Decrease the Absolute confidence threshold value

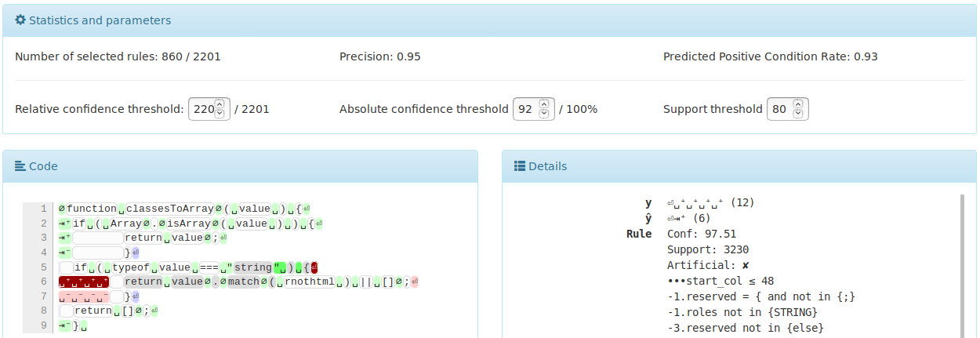(546, 114)
